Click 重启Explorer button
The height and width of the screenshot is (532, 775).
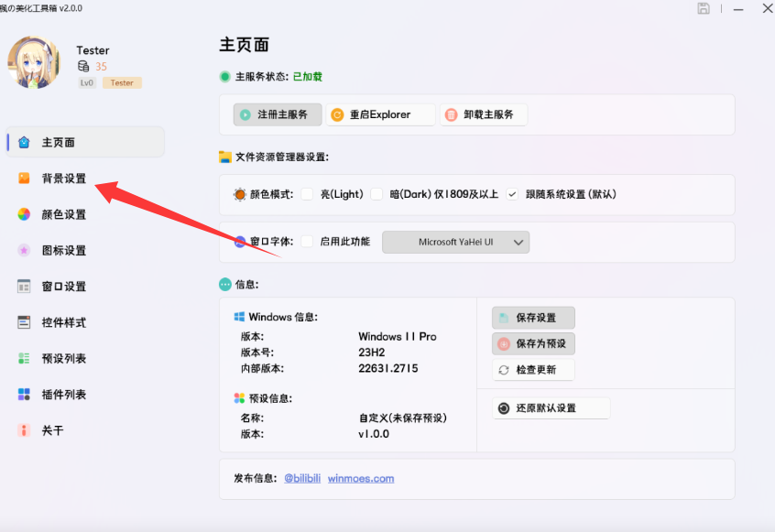pyautogui.click(x=378, y=114)
